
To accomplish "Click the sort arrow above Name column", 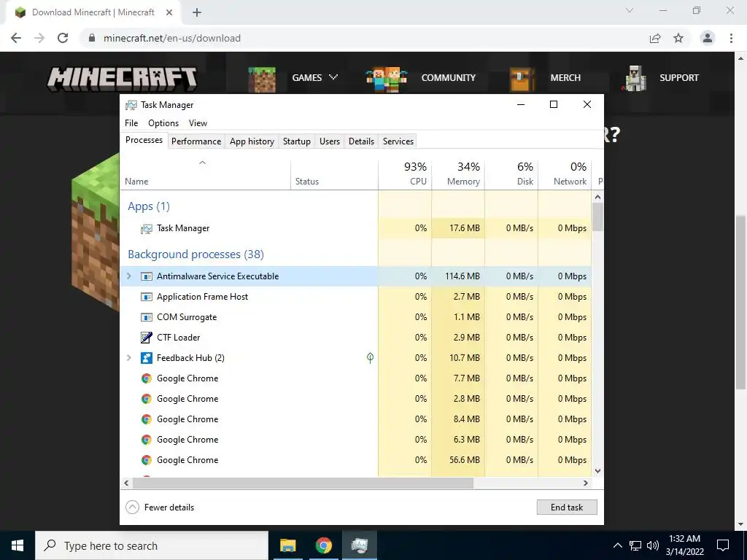I will pyautogui.click(x=203, y=163).
